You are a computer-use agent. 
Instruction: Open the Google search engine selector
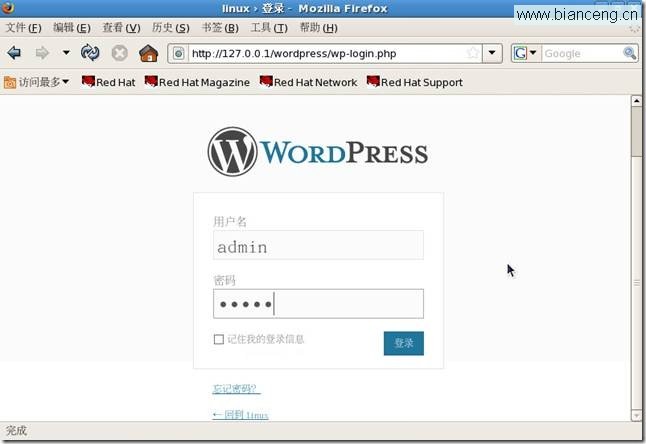525,53
